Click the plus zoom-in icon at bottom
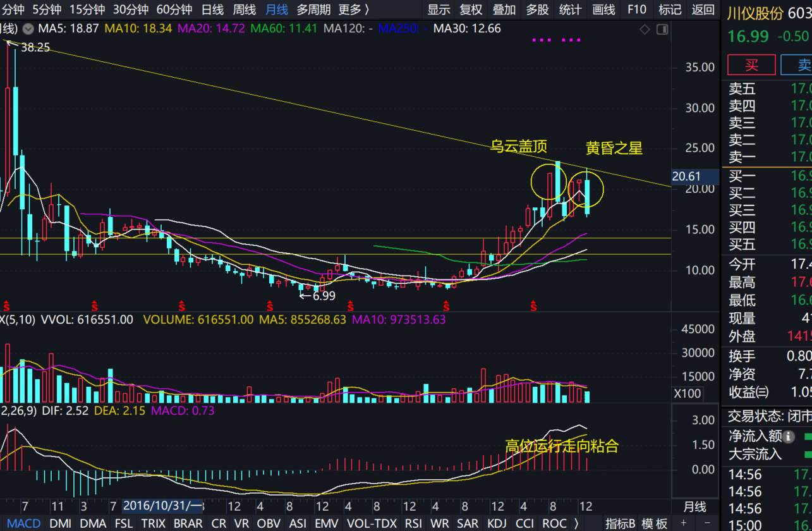Image resolution: width=812 pixels, height=531 pixels. point(683,523)
